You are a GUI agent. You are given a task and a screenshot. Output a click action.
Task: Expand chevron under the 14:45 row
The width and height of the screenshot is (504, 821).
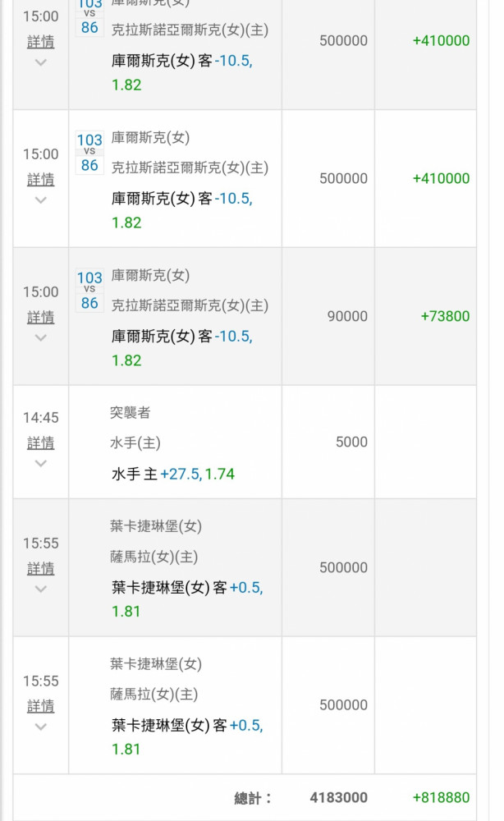(41, 463)
